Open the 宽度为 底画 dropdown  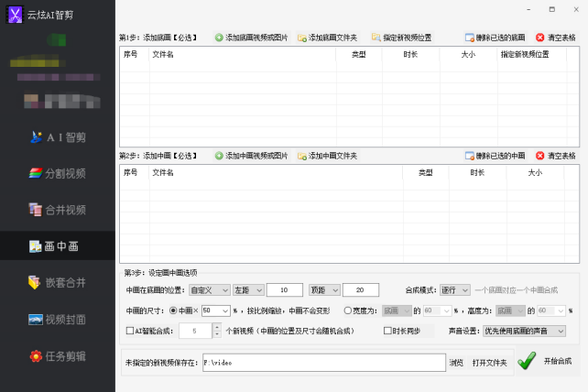[x=397, y=310]
